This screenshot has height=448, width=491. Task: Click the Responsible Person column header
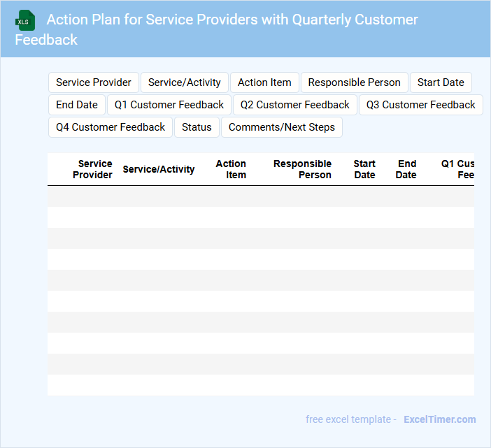(303, 169)
